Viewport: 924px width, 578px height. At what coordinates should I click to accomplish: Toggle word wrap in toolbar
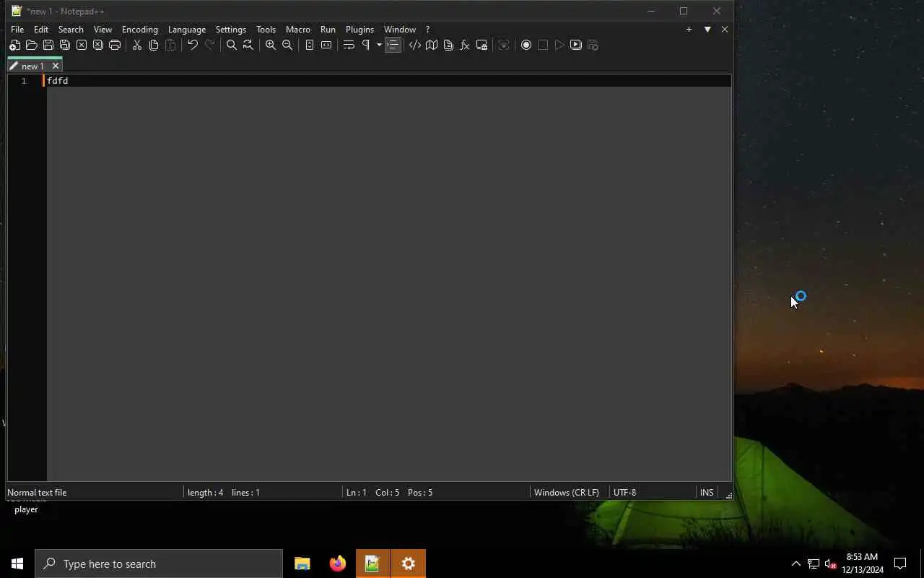(x=348, y=45)
